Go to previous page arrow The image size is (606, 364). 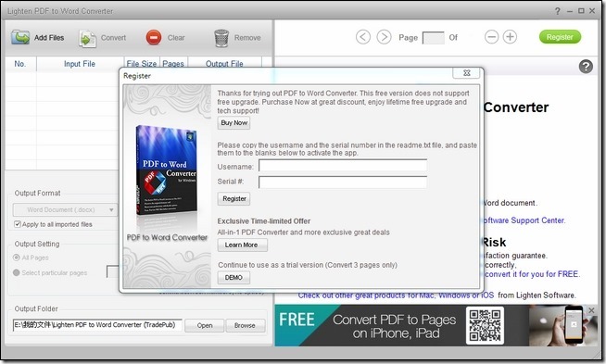363,37
